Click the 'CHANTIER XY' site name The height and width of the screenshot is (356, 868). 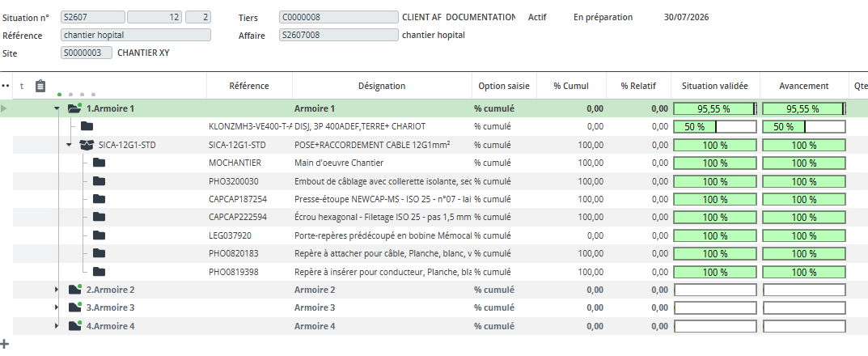143,53
